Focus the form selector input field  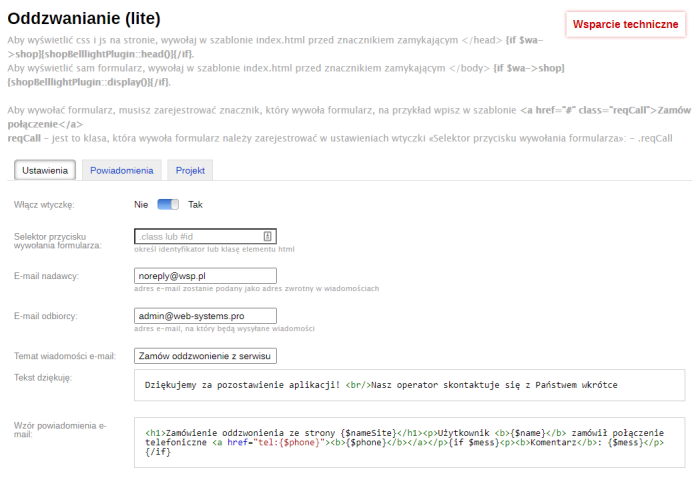(196, 236)
